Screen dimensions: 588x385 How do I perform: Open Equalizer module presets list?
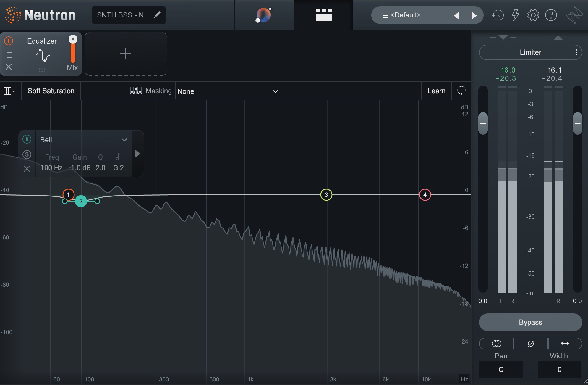tap(8, 55)
